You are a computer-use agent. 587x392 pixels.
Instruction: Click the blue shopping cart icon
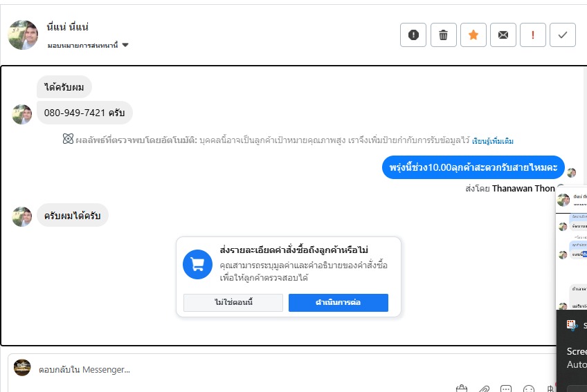click(x=197, y=264)
